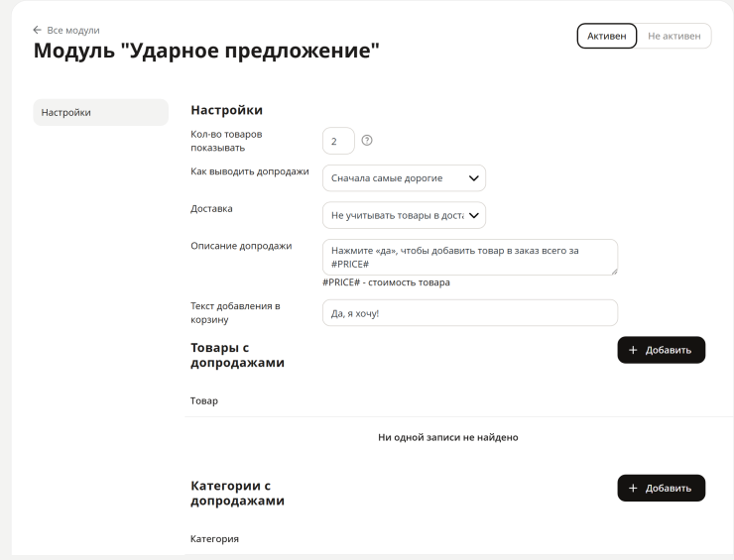The height and width of the screenshot is (560, 734).
Task: Open the Как выводить допродажи dropdown
Action: click(404, 178)
